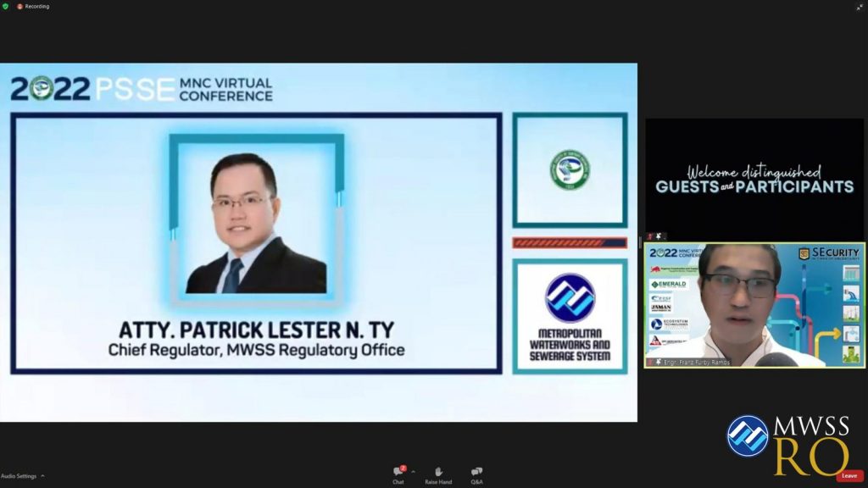The width and height of the screenshot is (868, 488).
Task: Click the Recording indicator
Action: pyautogui.click(x=33, y=7)
